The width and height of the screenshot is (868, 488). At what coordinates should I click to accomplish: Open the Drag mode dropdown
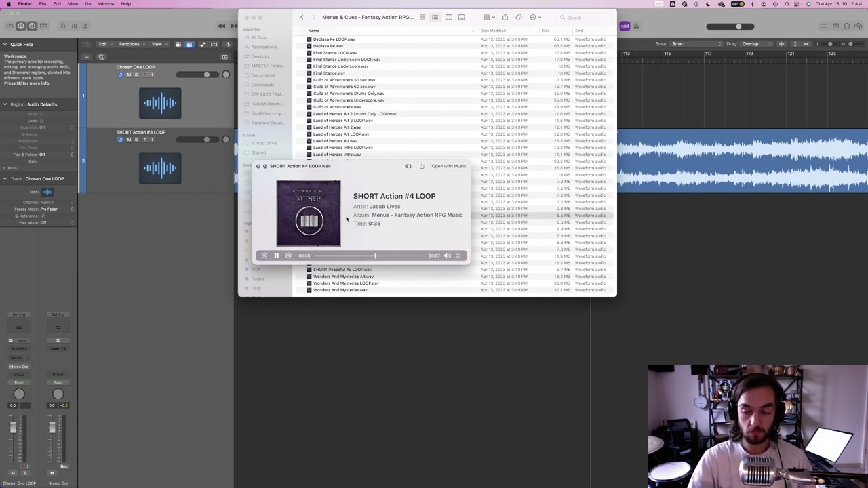point(757,44)
